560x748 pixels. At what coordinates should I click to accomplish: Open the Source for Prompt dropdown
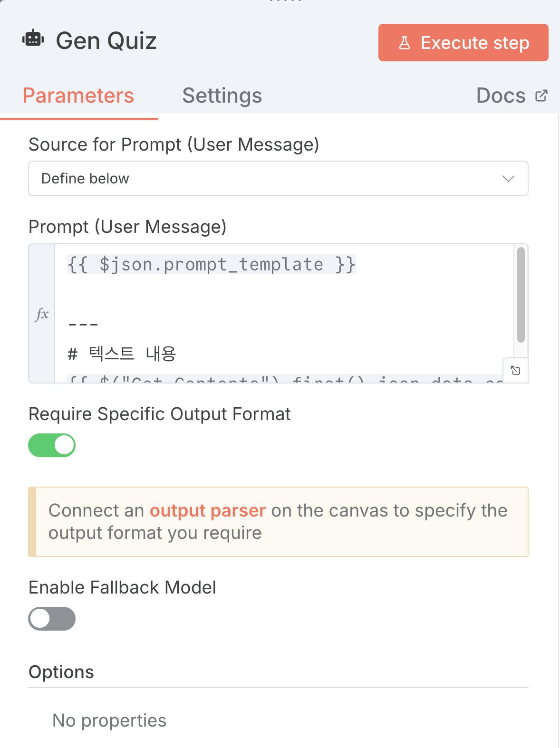(278, 179)
